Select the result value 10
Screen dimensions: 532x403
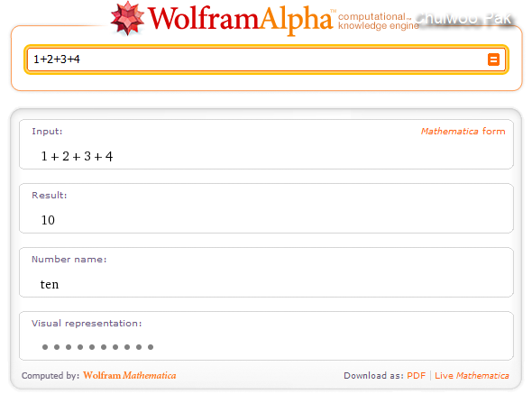click(x=48, y=220)
